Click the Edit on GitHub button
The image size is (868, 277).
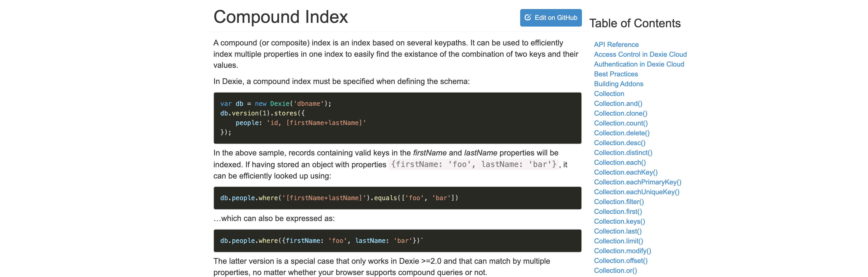pyautogui.click(x=551, y=18)
